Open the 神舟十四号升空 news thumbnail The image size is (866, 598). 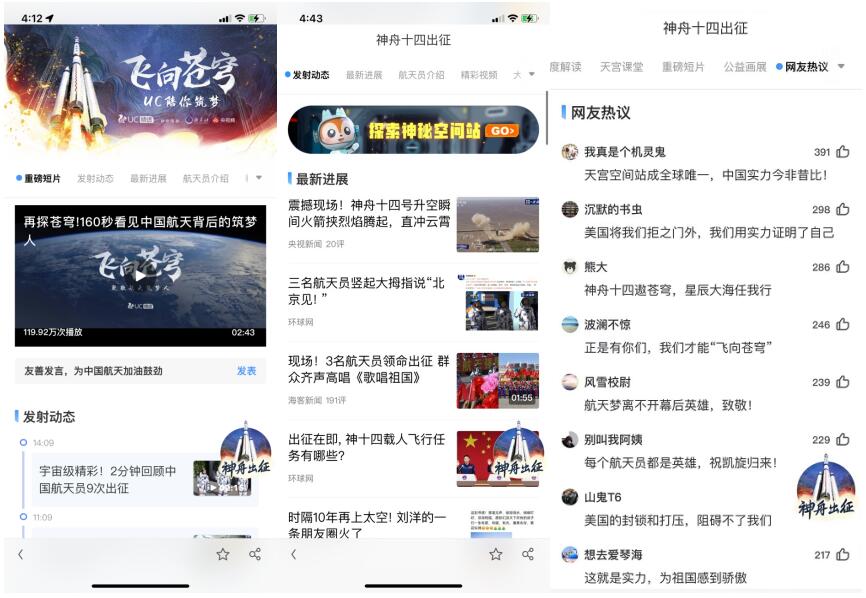pyautogui.click(x=498, y=224)
